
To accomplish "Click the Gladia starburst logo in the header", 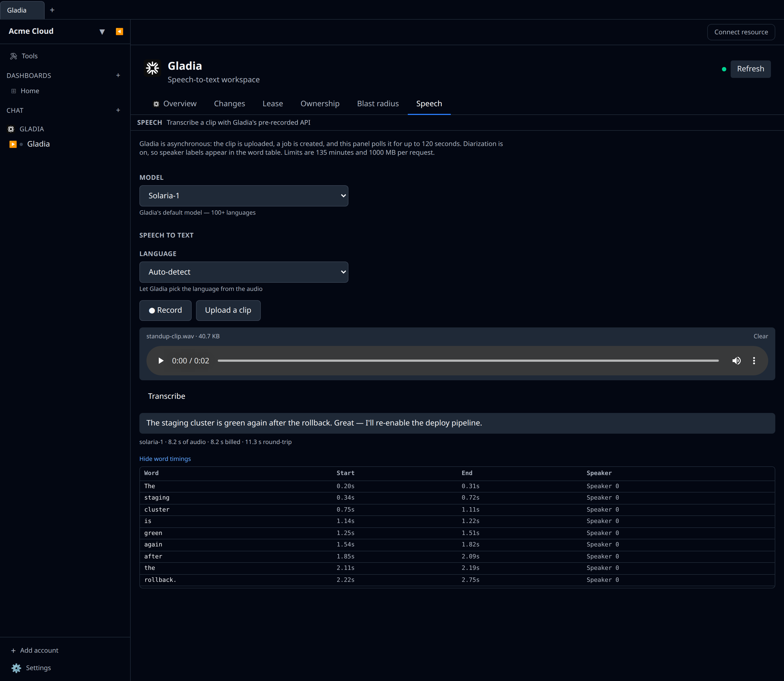I will pos(152,68).
